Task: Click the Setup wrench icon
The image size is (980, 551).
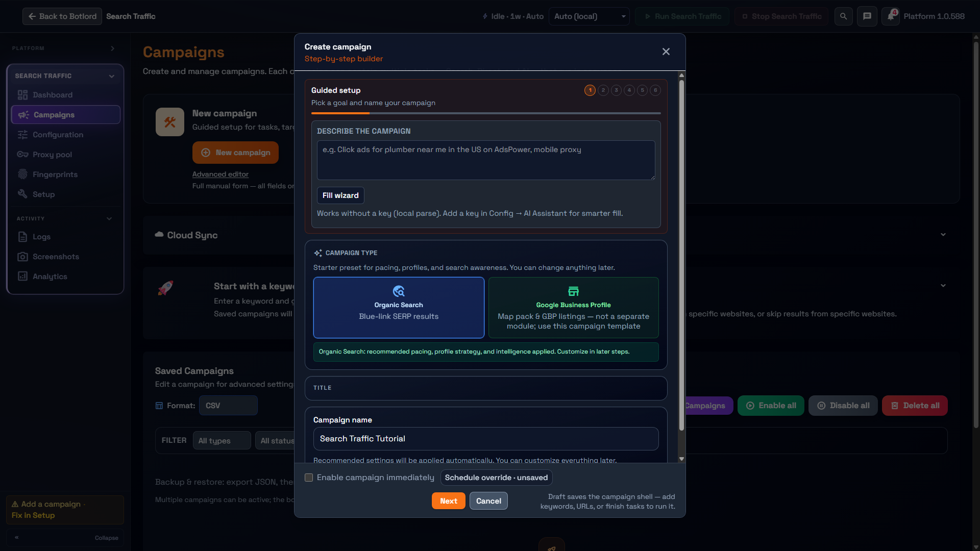Action: (22, 194)
